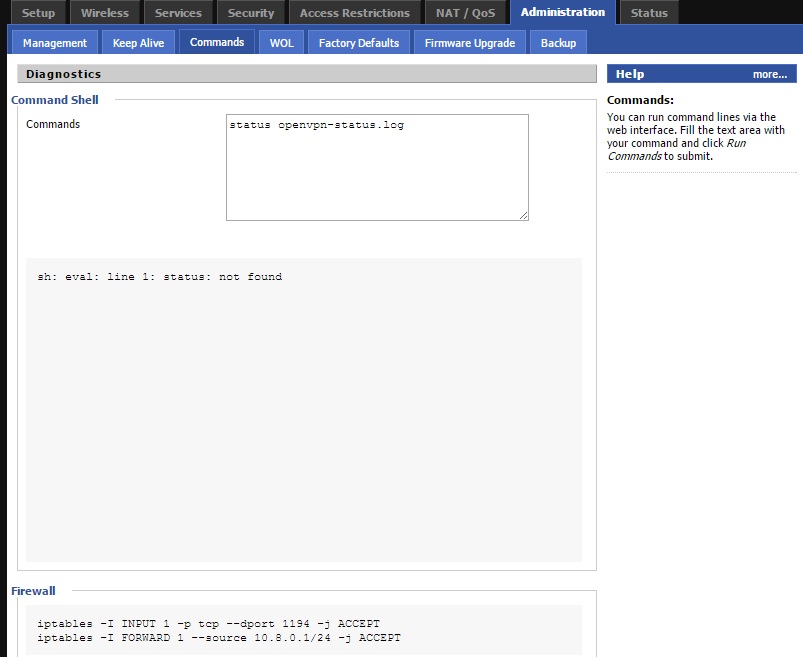This screenshot has height=657, width=803.
Task: Open the Setup main tab
Action: [x=38, y=13]
